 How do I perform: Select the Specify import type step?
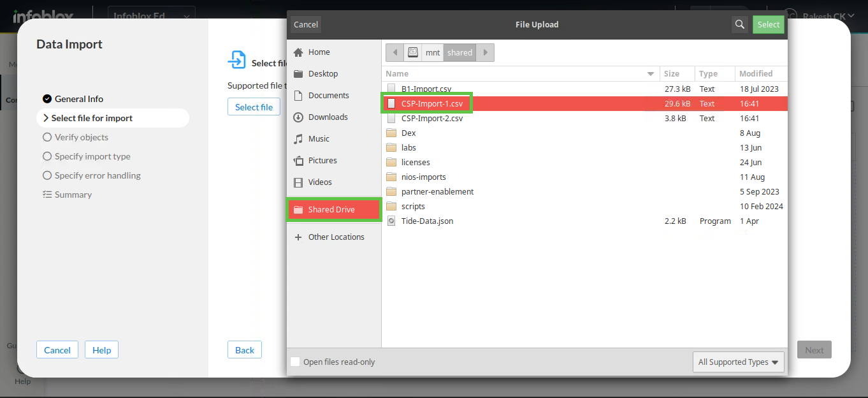click(92, 156)
